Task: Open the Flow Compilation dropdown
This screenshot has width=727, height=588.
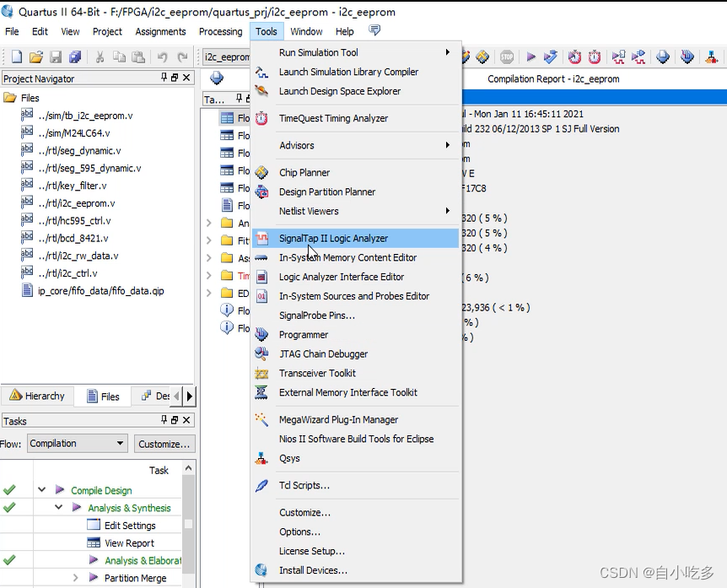Action: click(x=77, y=443)
